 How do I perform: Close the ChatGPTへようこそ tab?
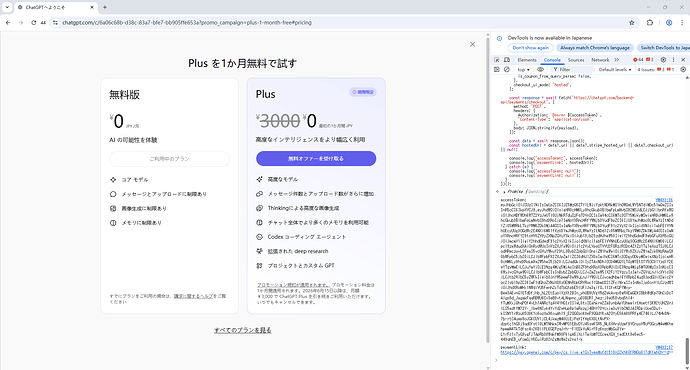92,7
